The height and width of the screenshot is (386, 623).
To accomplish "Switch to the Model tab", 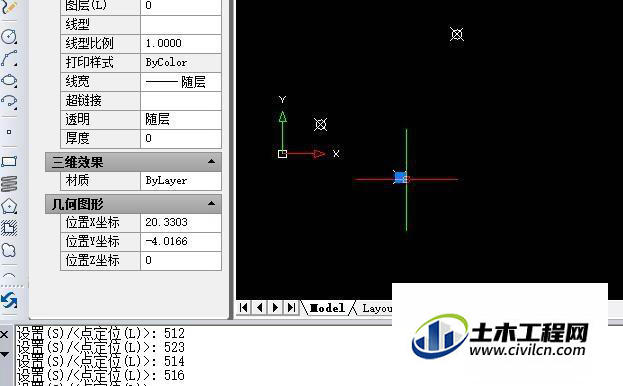I will (x=327, y=308).
